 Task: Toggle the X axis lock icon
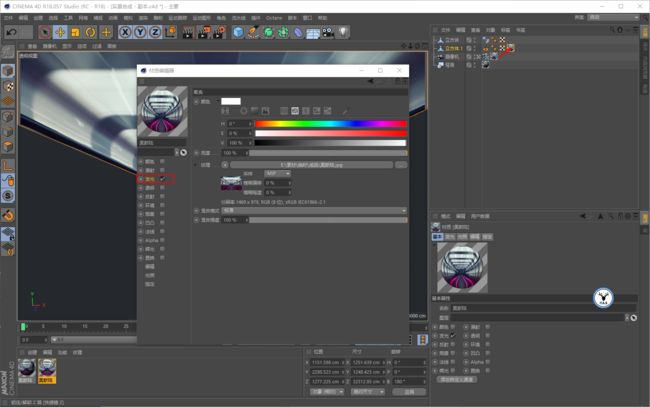pyautogui.click(x=125, y=32)
